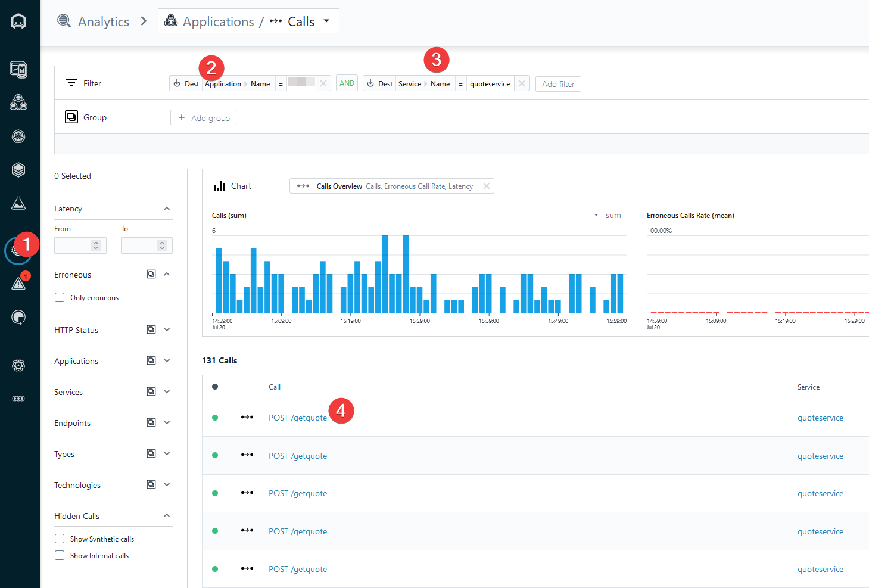This screenshot has width=869, height=588.
Task: Expand the Endpoints filter section
Action: [167, 422]
